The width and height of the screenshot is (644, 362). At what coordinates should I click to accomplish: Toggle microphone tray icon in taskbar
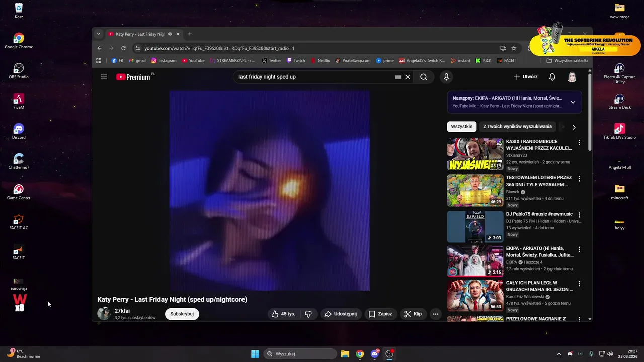pyautogui.click(x=591, y=354)
